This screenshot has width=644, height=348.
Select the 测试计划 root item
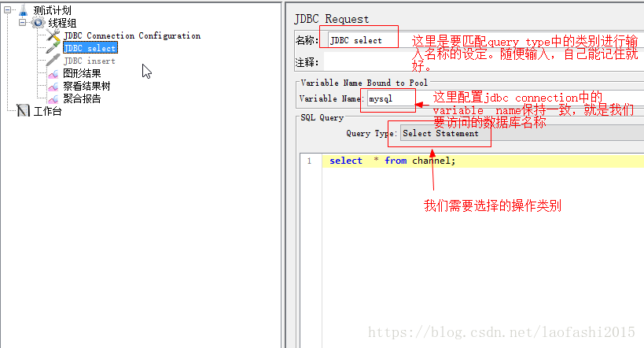[52, 10]
